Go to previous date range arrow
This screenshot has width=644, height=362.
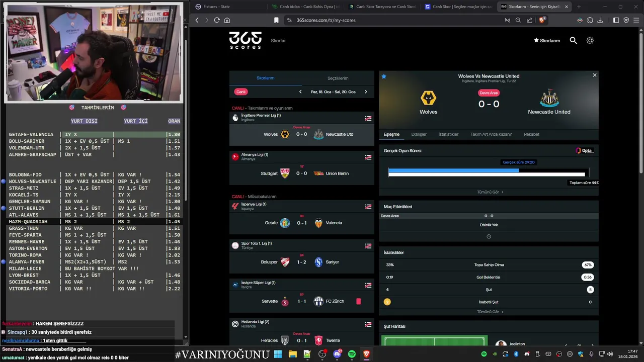300,92
